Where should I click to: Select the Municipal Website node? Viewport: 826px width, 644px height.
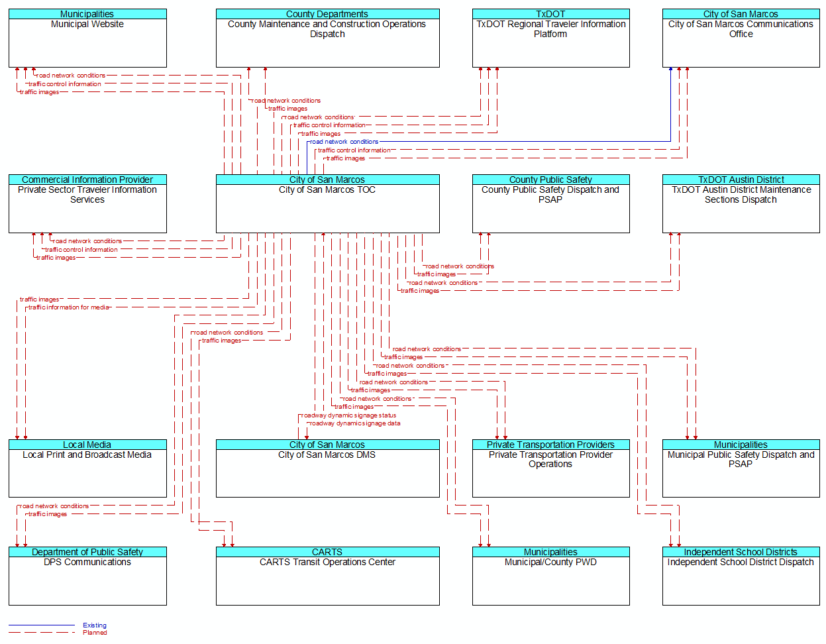pos(87,38)
